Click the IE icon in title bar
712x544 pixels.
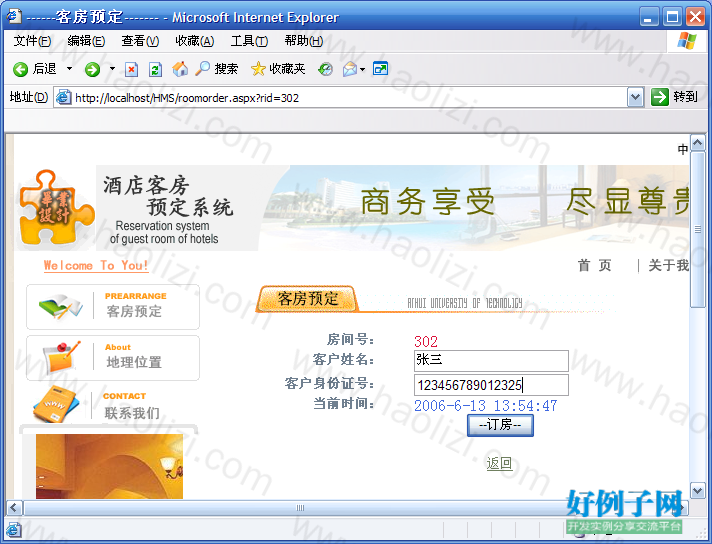[14, 16]
